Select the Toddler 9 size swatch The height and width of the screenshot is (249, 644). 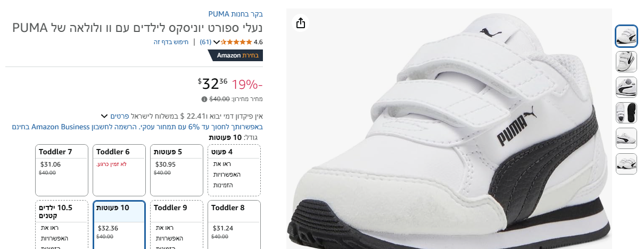[176, 223]
